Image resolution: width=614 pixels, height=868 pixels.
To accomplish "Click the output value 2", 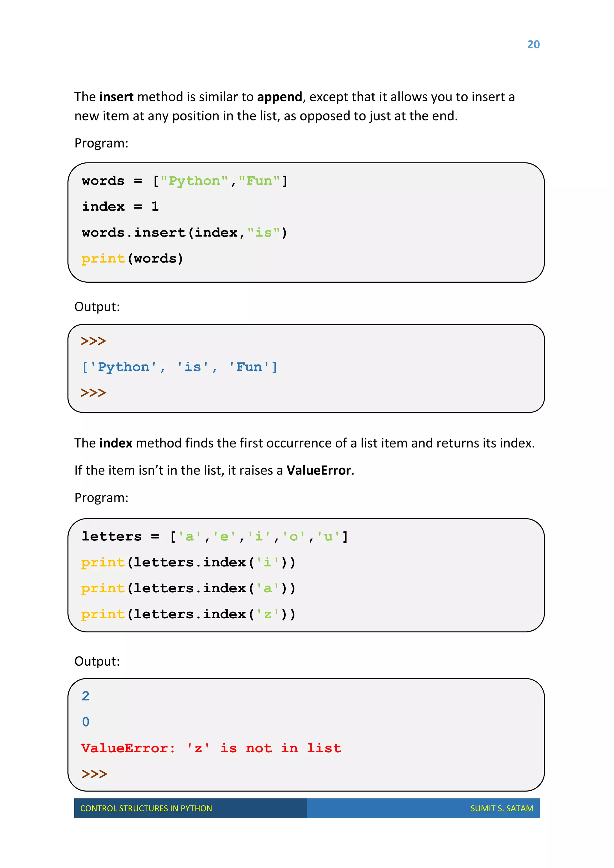I will pos(86,696).
